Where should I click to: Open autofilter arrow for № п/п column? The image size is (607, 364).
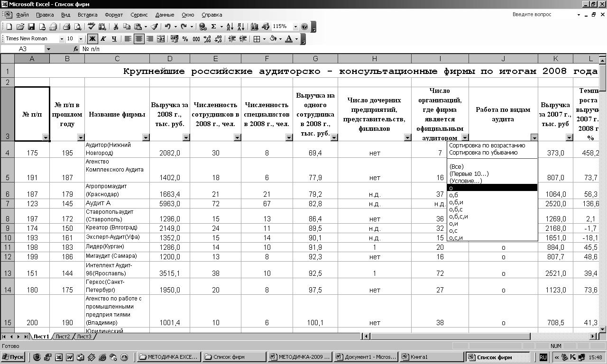pos(46,137)
